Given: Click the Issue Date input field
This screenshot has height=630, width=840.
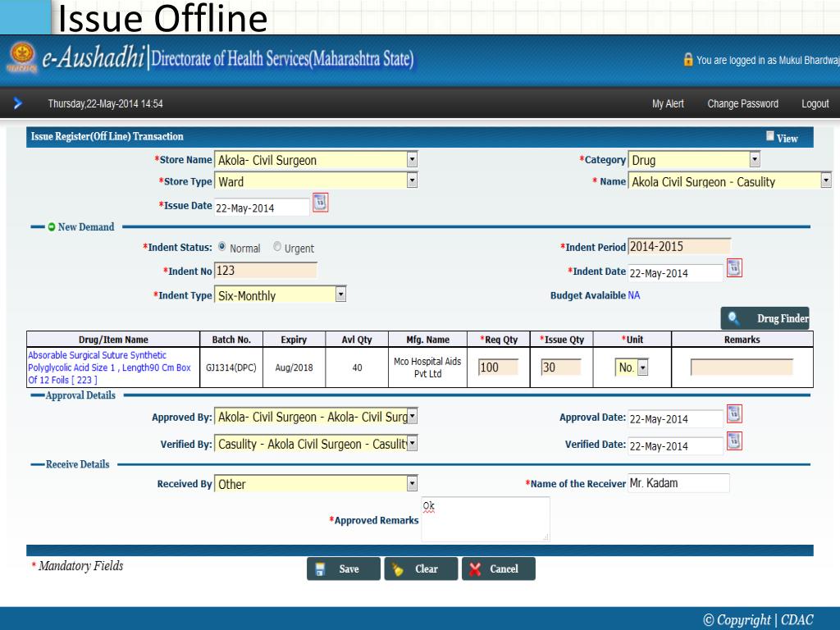Looking at the screenshot, I should click(262, 208).
